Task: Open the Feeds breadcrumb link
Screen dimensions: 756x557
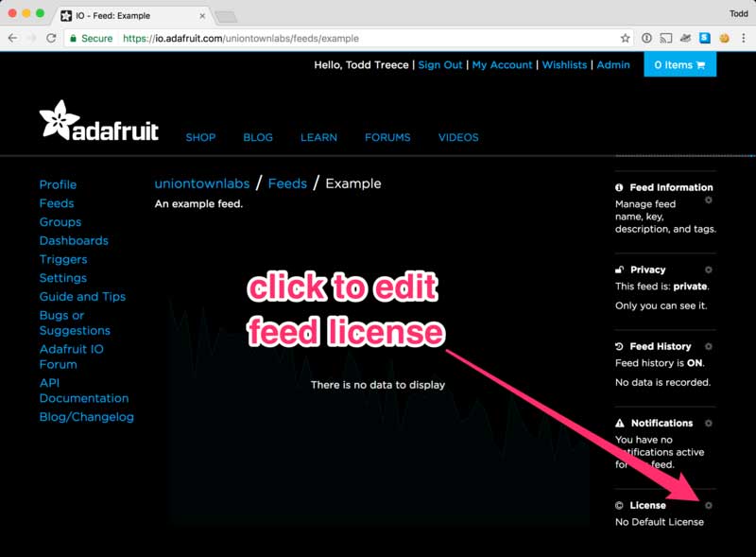Action: tap(288, 183)
